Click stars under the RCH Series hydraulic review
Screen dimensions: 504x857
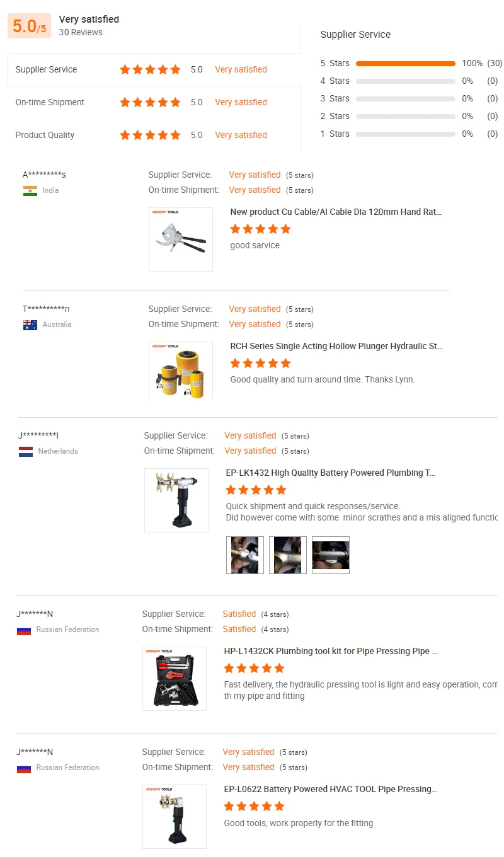point(260,363)
